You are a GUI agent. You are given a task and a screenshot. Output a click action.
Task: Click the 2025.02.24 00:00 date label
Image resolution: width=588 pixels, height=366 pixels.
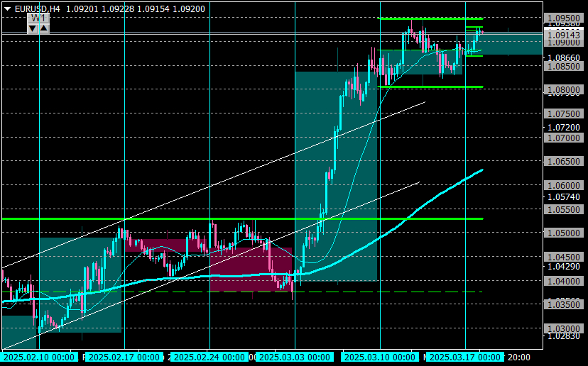(x=209, y=357)
